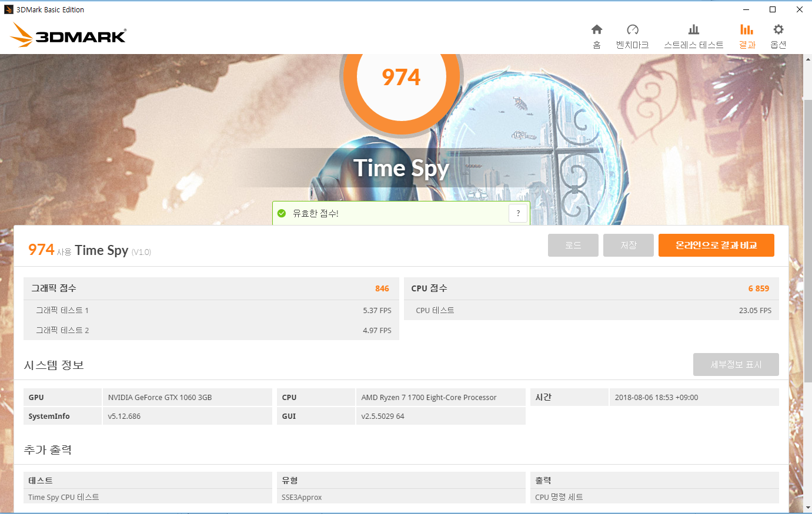Click the CPU 점수 header label
The height and width of the screenshot is (514, 812).
click(x=429, y=288)
